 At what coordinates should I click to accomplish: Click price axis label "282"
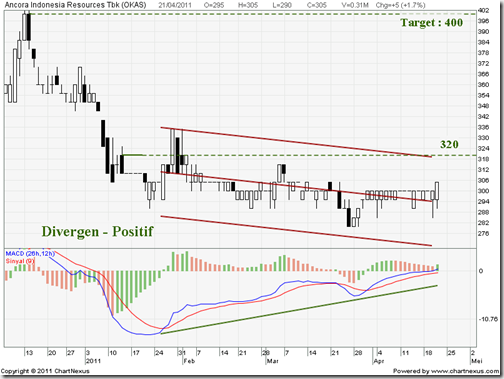click(x=483, y=223)
